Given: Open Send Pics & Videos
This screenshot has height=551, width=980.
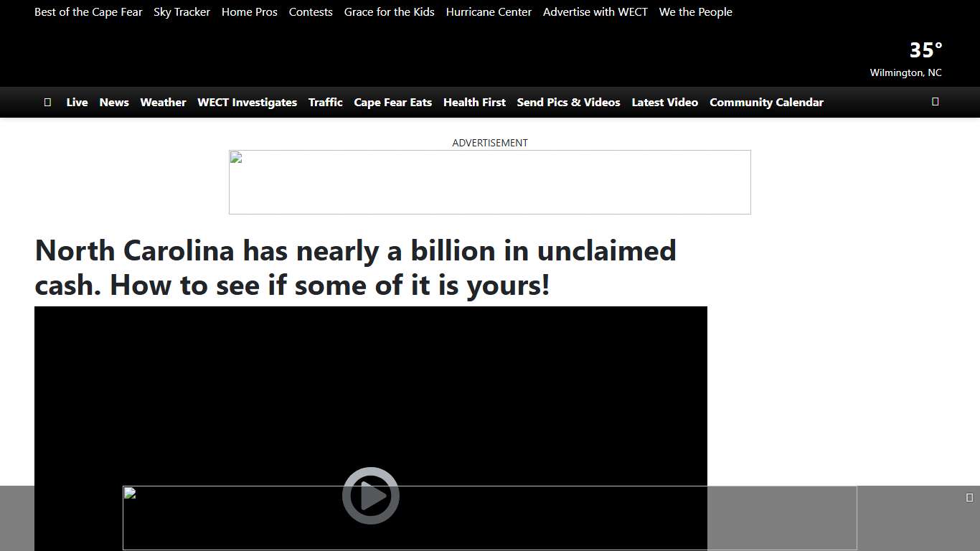Looking at the screenshot, I should [568, 102].
